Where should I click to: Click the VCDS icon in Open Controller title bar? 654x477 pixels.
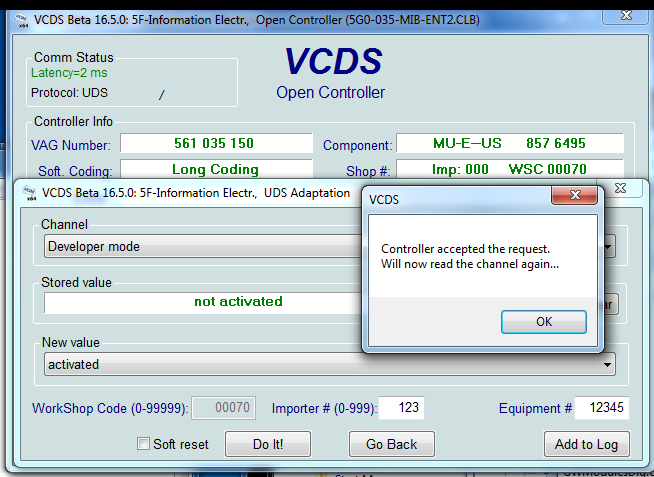click(x=21, y=20)
